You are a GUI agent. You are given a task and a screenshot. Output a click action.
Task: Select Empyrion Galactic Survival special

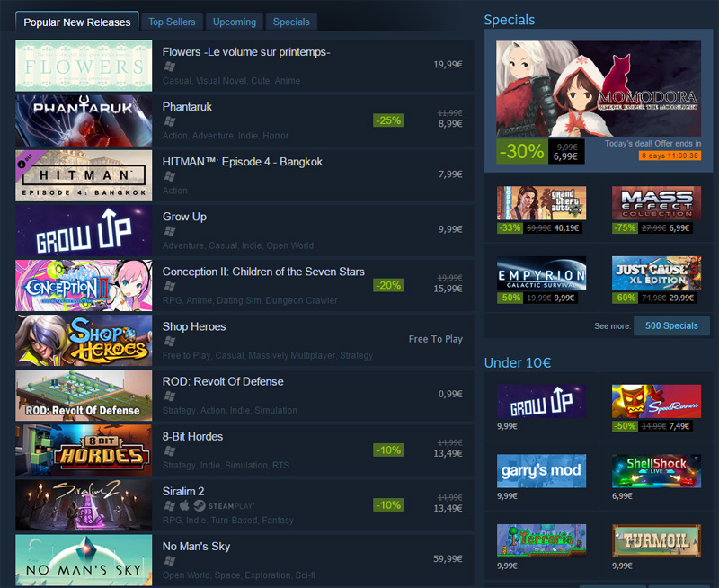tap(541, 273)
